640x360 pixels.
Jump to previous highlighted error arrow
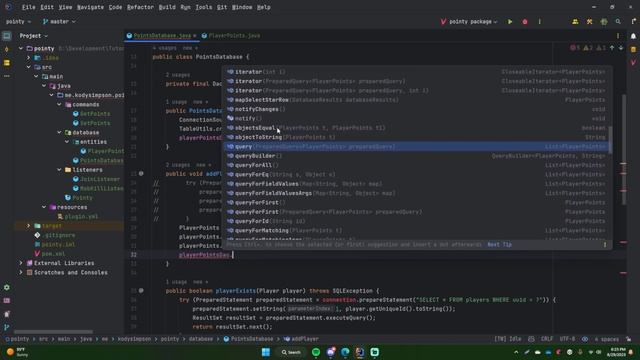(612, 48)
